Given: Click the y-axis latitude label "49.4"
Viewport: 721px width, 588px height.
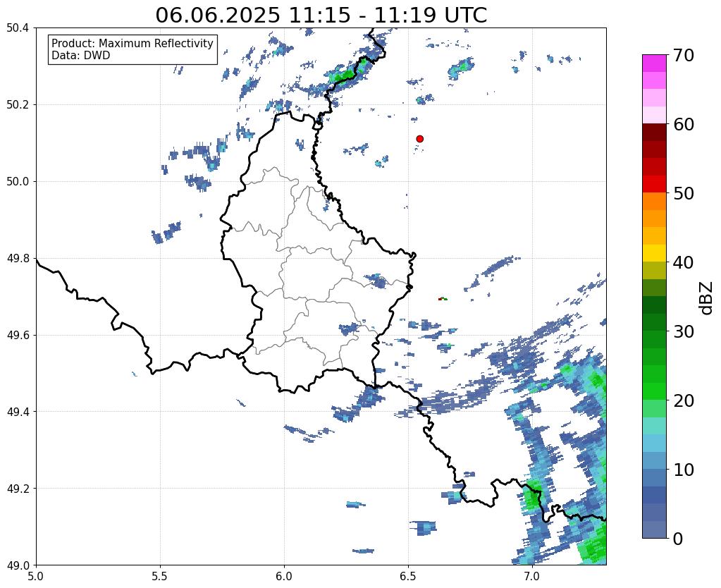Looking at the screenshot, I should [x=18, y=412].
